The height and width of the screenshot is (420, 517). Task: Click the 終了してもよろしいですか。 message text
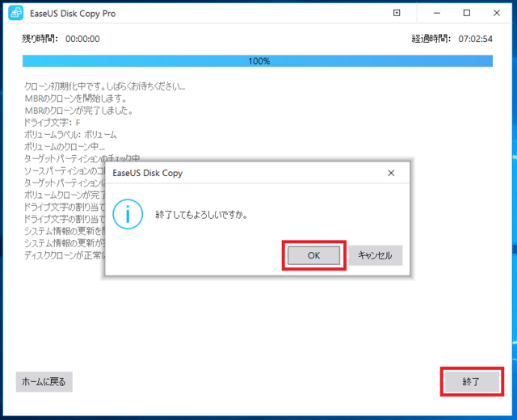point(201,215)
